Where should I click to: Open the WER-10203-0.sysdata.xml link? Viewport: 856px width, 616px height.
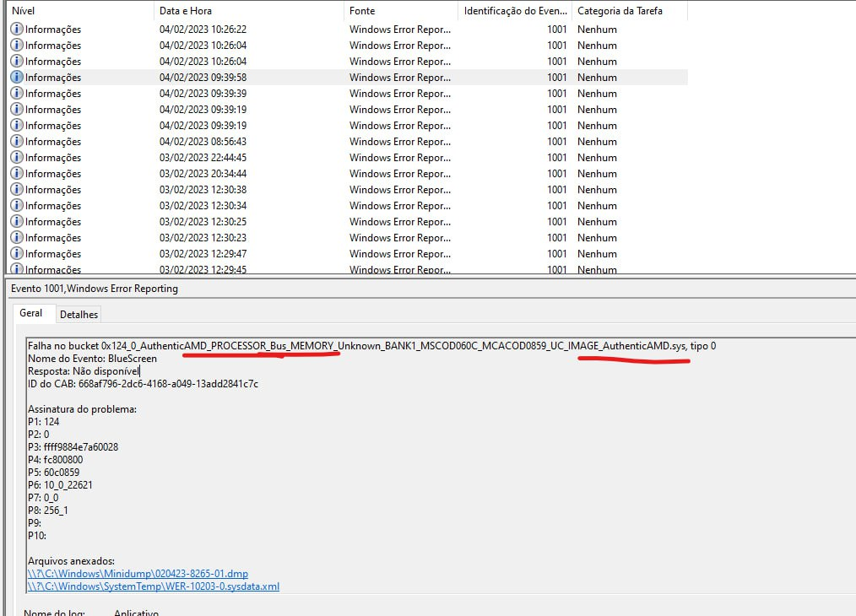click(154, 586)
